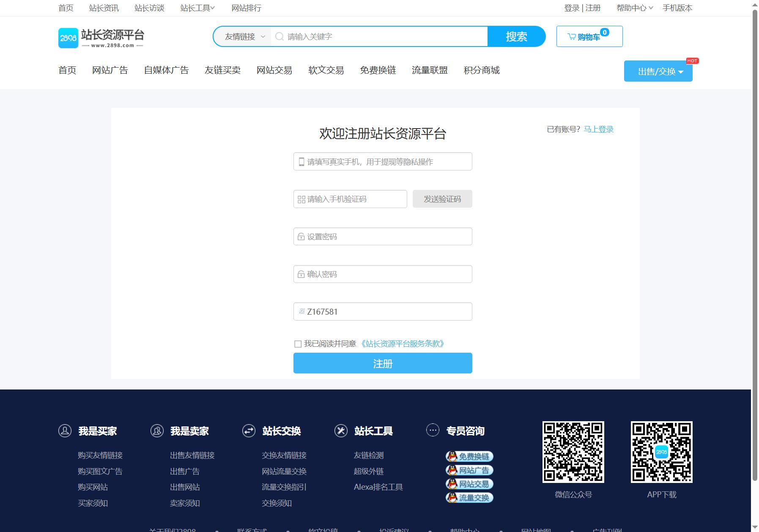The image size is (759, 532).
Task: Click the QQ 免费换链 contact badge
Action: pyautogui.click(x=470, y=456)
